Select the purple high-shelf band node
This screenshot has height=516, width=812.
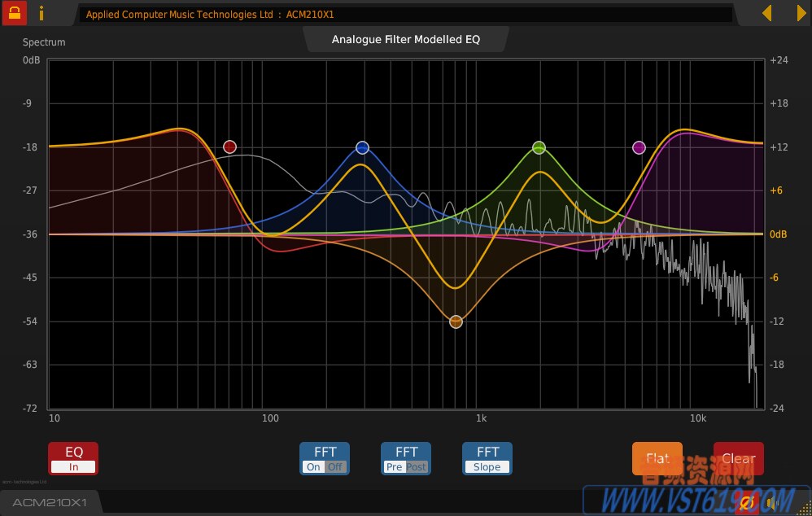(x=639, y=147)
